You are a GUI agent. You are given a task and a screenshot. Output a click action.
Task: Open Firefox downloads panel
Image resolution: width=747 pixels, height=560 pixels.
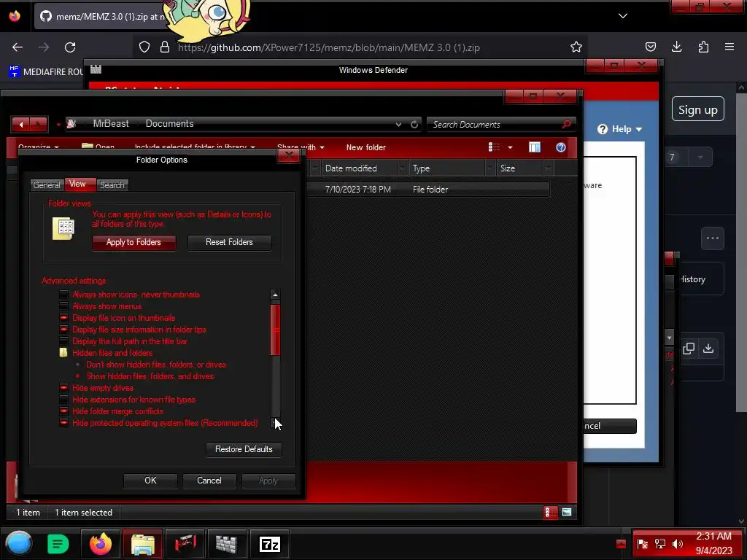pyautogui.click(x=676, y=47)
